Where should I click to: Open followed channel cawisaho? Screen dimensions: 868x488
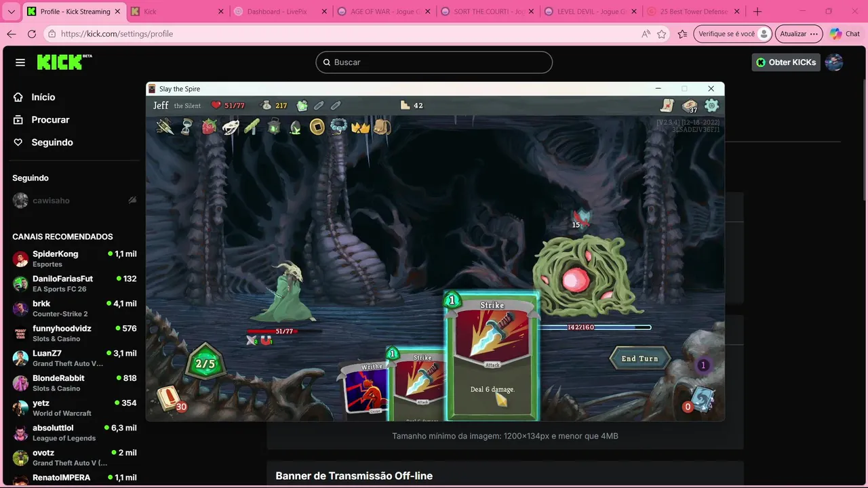(x=74, y=201)
